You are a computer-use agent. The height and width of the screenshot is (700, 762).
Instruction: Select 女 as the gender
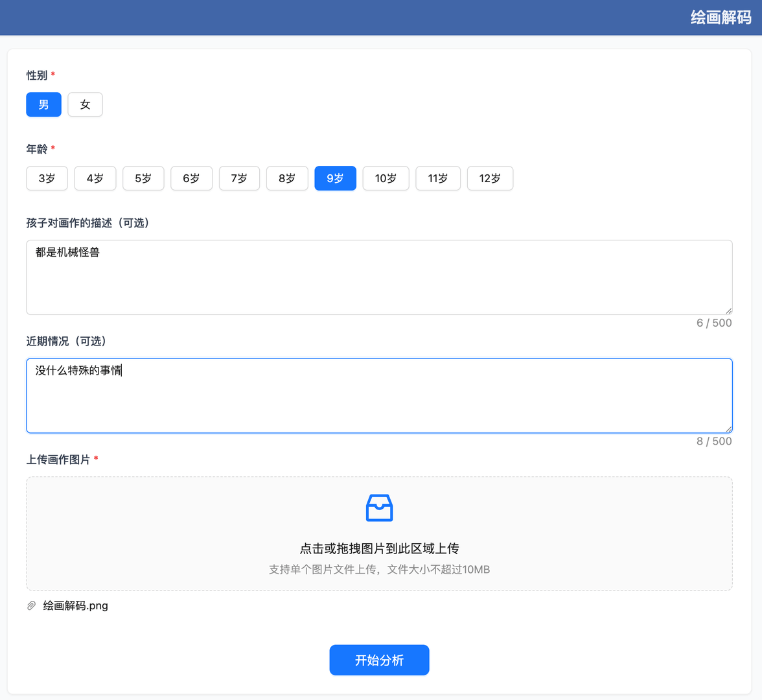click(x=85, y=104)
